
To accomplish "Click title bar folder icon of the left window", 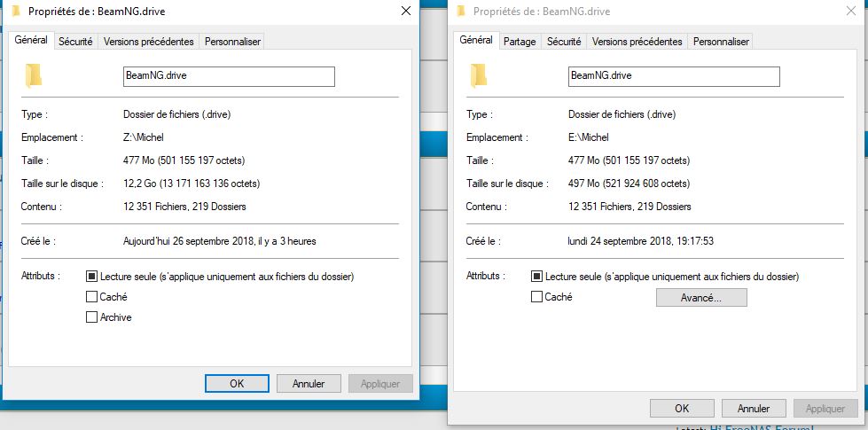I will pos(16,11).
